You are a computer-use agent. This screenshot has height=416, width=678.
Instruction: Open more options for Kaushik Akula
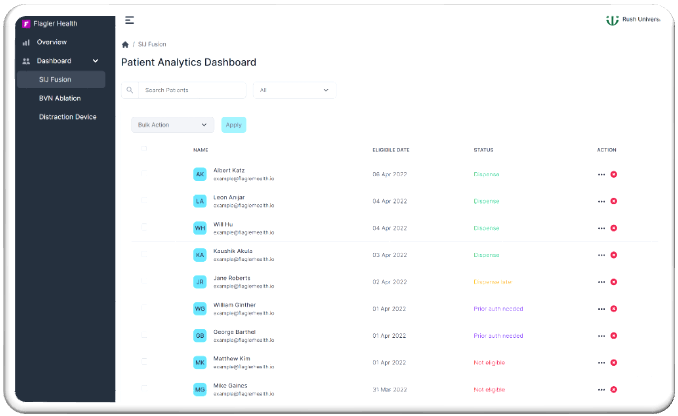pyautogui.click(x=601, y=255)
